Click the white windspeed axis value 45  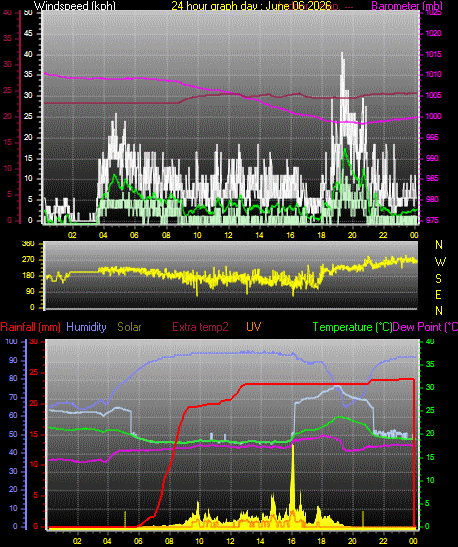[x=28, y=33]
